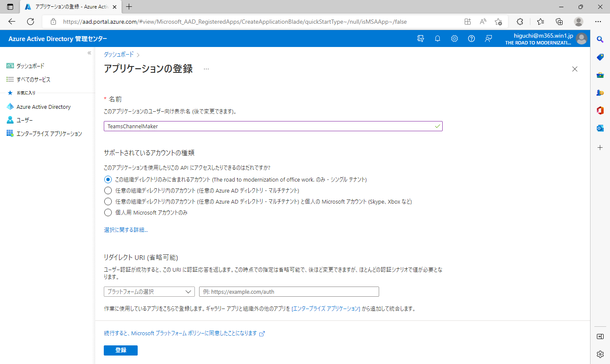Open the Cloud Shell icon in Azure header
The image size is (610, 364).
pos(421,39)
